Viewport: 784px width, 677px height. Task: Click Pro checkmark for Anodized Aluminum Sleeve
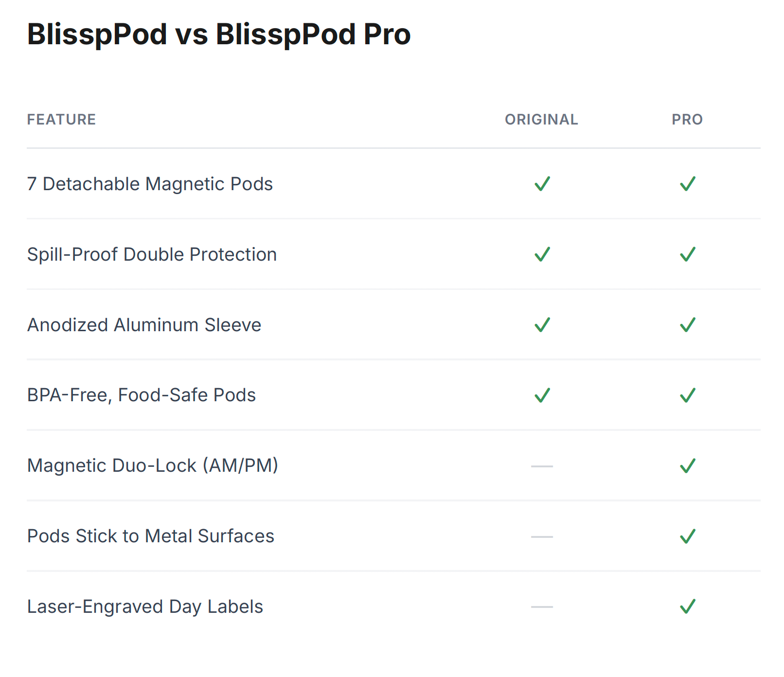687,325
